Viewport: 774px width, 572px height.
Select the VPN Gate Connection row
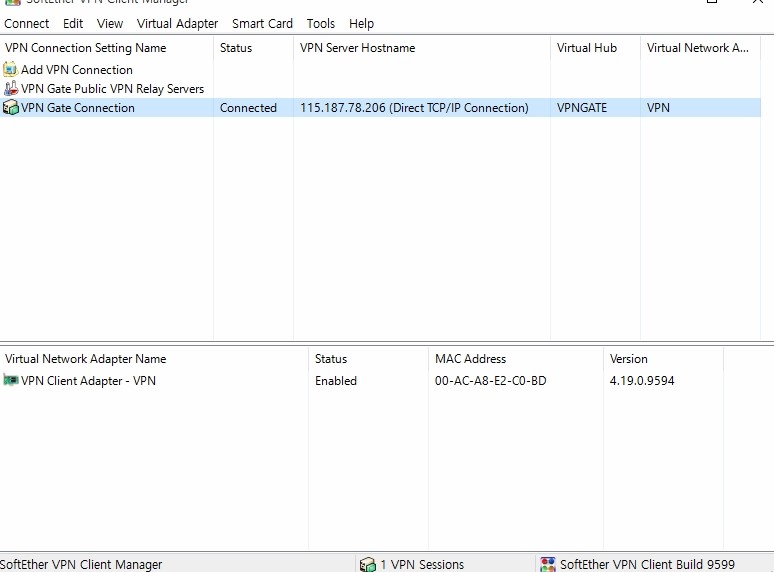click(x=380, y=108)
